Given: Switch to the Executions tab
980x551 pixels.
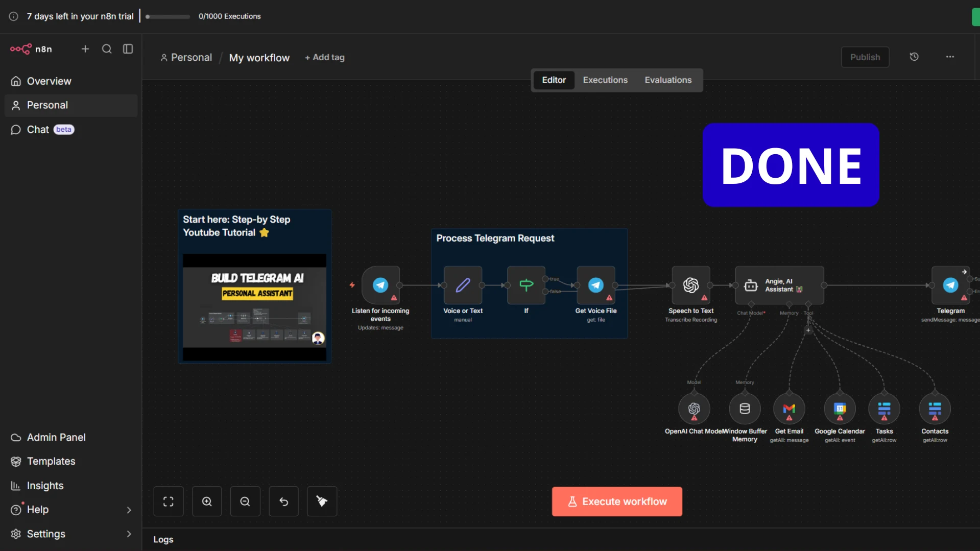Looking at the screenshot, I should coord(605,80).
